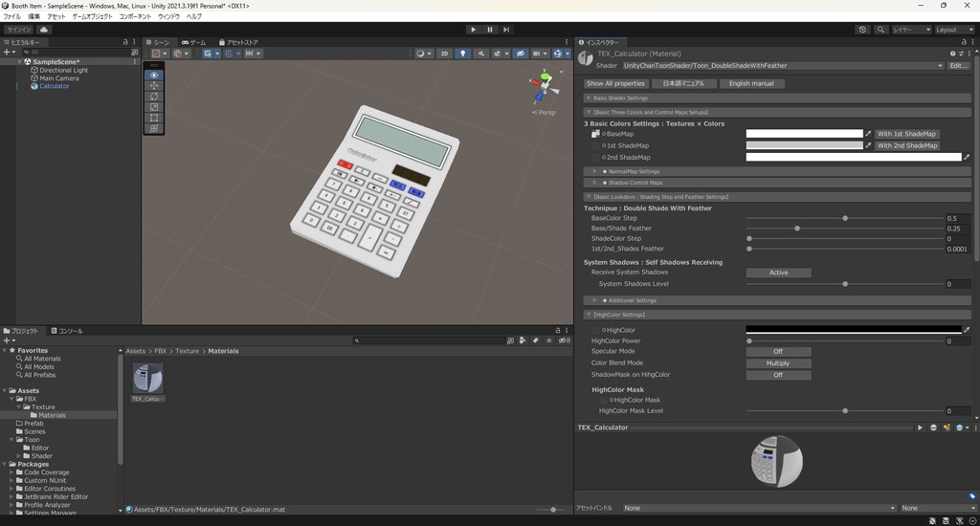980x526 pixels.
Task: Click the Step forward button
Action: [x=506, y=30]
